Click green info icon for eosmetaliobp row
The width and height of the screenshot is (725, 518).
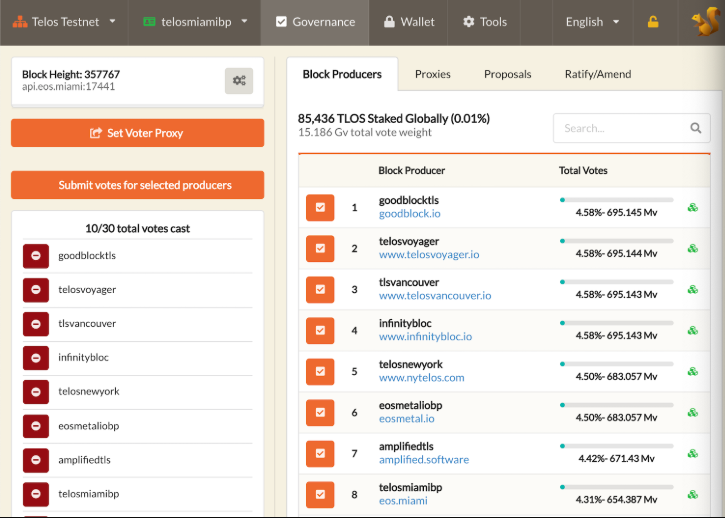click(693, 413)
